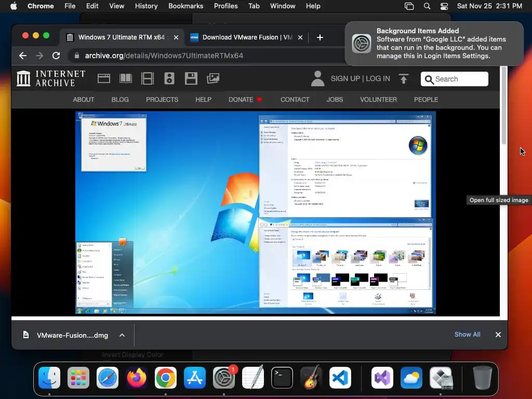Open System Settings from the Dock
This screenshot has height=399, width=532.
[x=224, y=378]
